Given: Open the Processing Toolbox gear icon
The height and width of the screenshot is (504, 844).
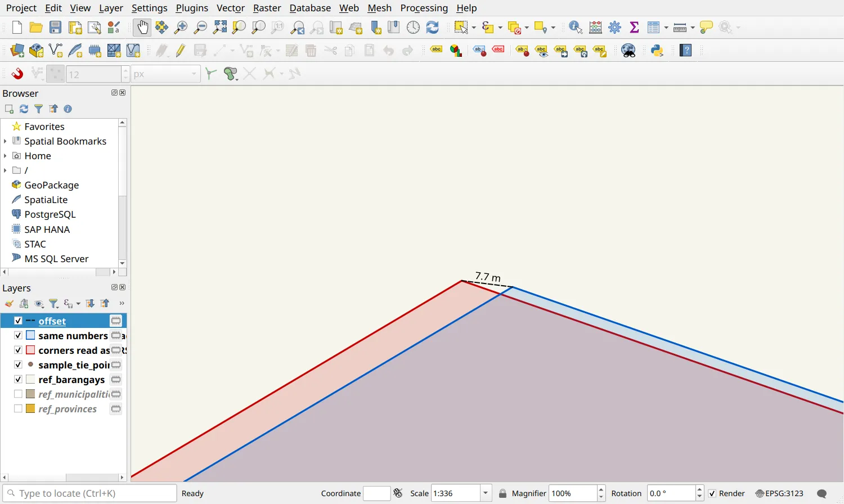Looking at the screenshot, I should point(615,27).
